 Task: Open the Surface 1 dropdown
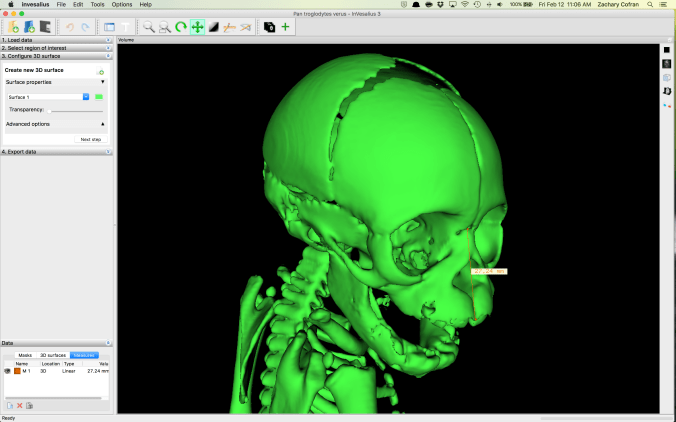point(86,97)
